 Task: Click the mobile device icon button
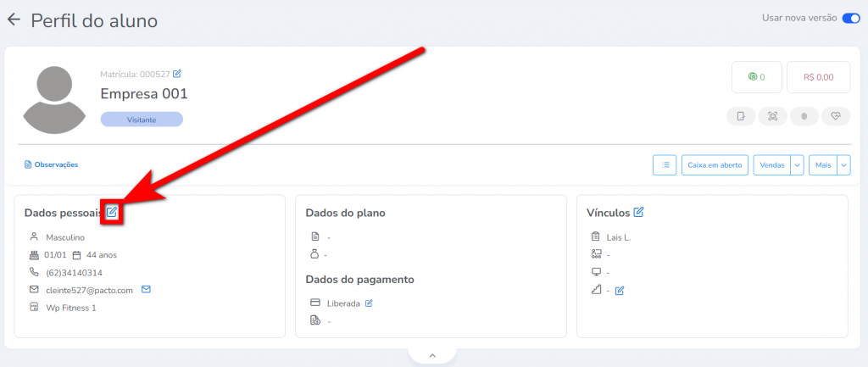[x=742, y=116]
